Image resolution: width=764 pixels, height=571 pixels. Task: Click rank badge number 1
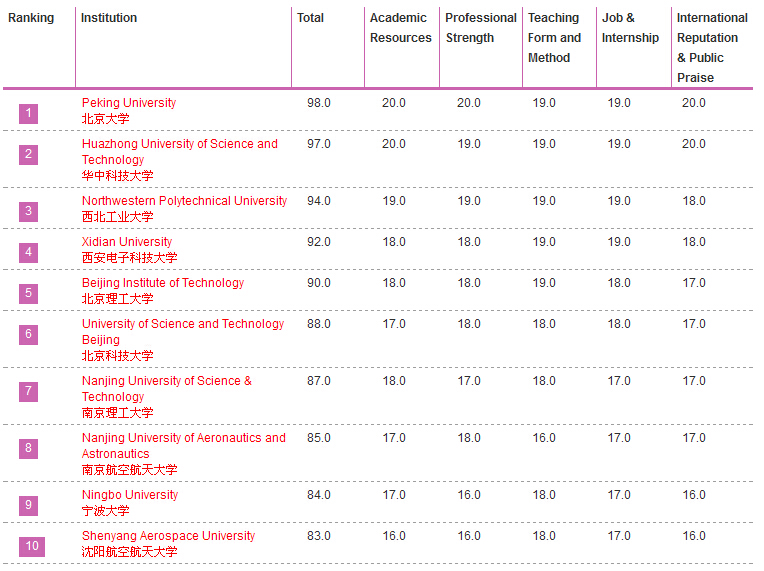pyautogui.click(x=28, y=114)
